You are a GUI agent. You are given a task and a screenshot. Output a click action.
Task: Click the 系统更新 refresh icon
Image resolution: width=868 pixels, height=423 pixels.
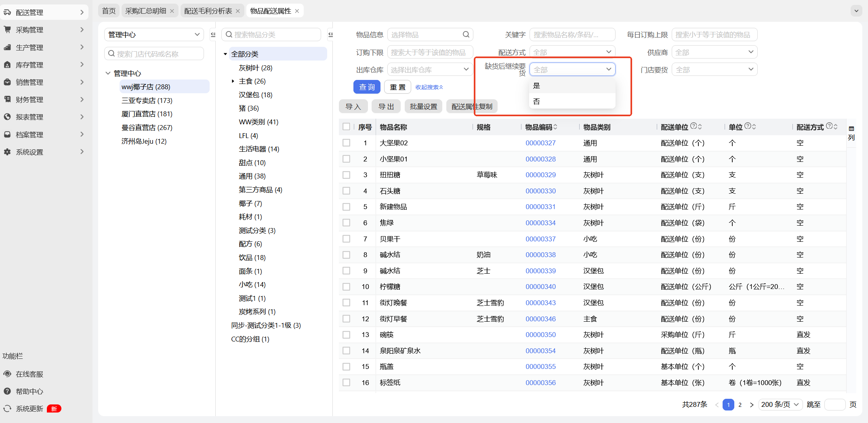pos(7,409)
